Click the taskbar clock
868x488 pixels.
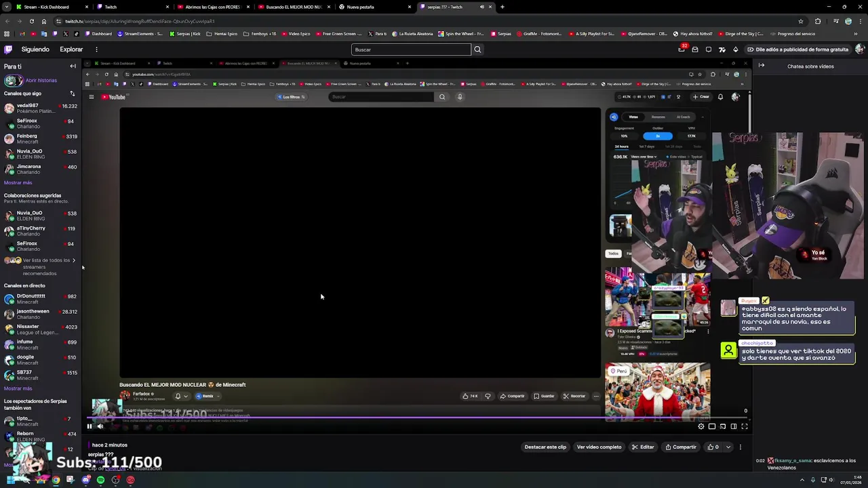point(851,480)
